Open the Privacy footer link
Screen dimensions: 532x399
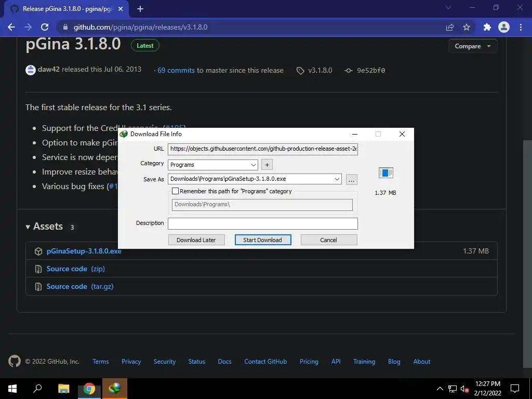[x=131, y=362]
